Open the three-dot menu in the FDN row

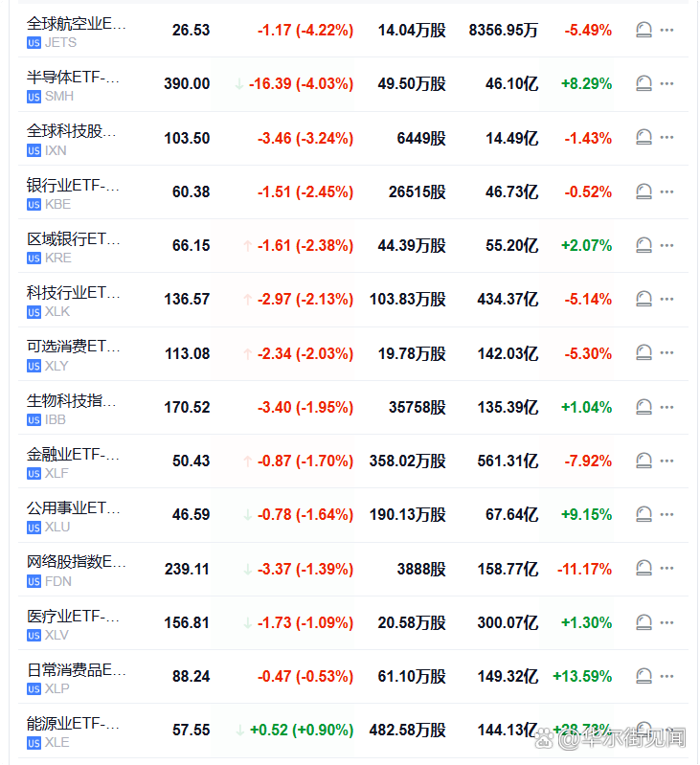pos(667,569)
